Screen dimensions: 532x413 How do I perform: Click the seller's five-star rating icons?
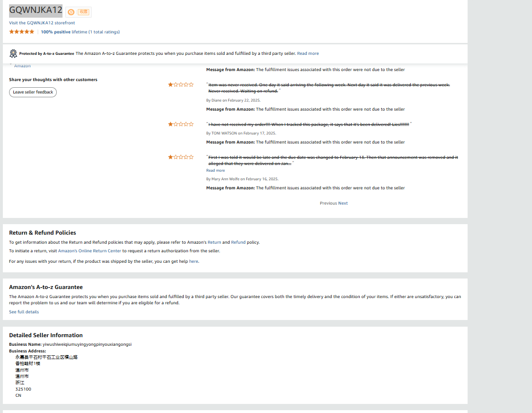pyautogui.click(x=21, y=32)
